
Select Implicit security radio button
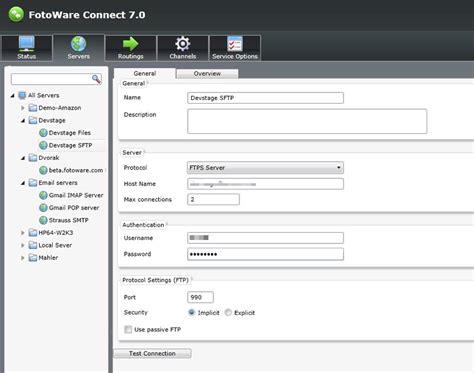click(192, 312)
